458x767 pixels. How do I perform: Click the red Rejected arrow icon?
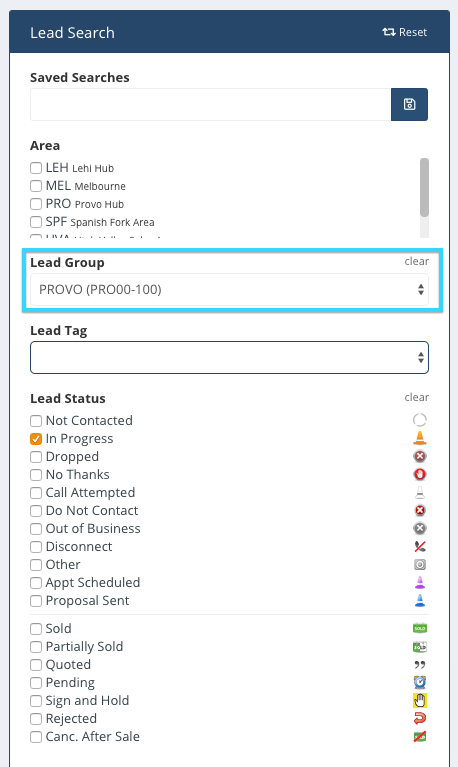pos(420,718)
